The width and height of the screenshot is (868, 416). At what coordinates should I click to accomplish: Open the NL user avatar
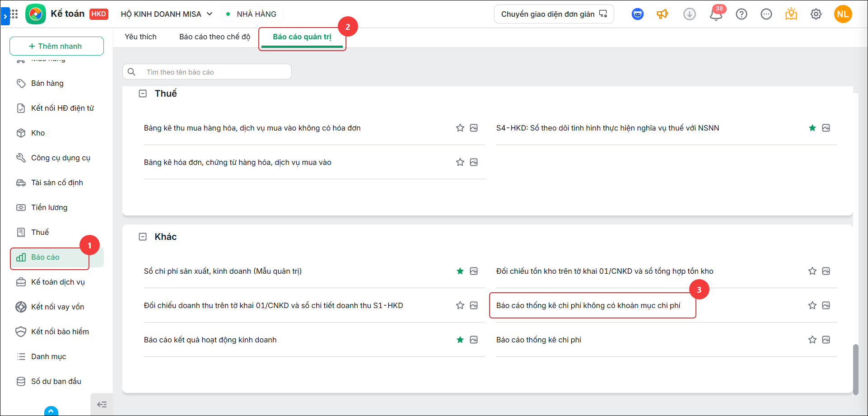click(843, 14)
